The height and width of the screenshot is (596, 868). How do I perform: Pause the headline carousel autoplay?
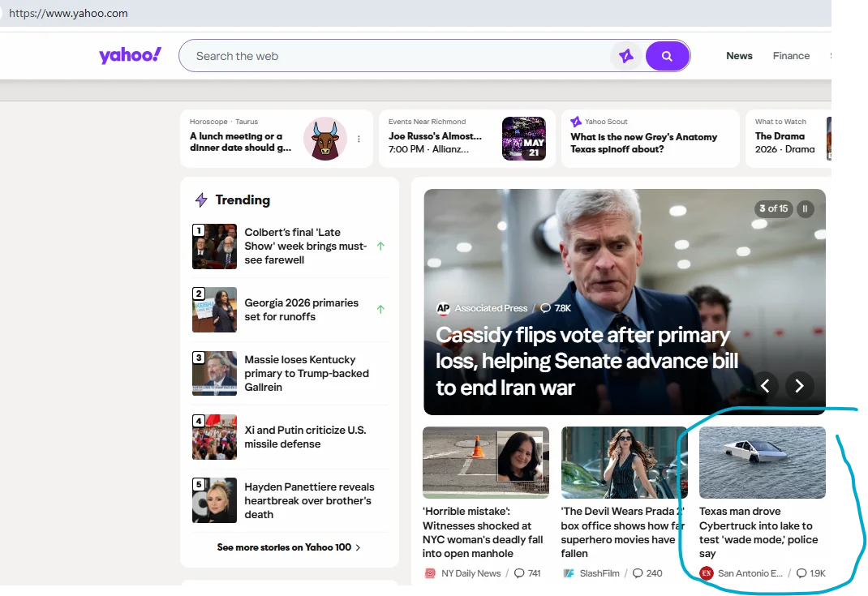coord(805,208)
